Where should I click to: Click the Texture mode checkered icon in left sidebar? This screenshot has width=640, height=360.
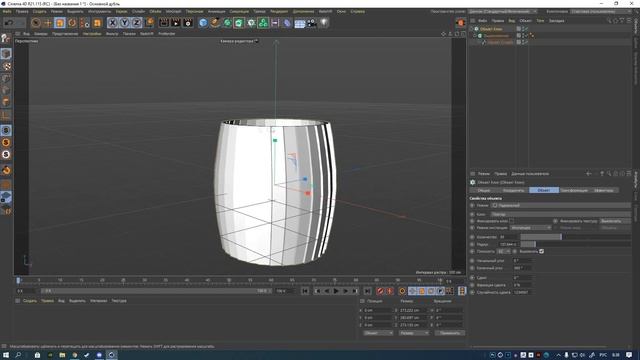(x=6, y=66)
